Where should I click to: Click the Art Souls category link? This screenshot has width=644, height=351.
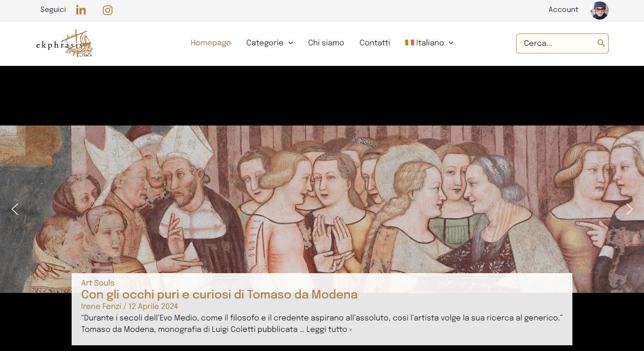coord(98,283)
